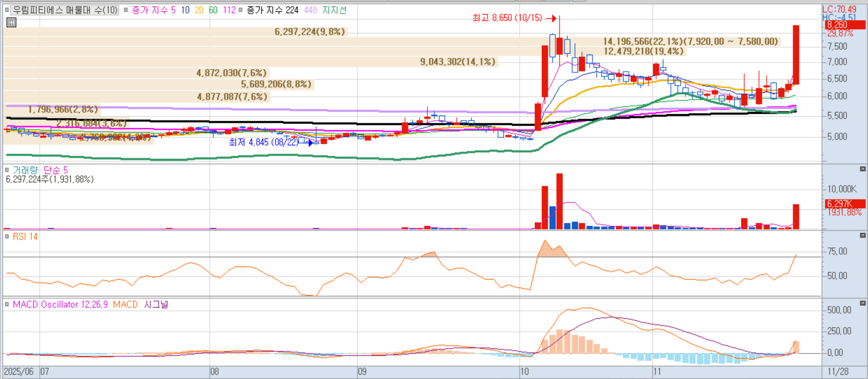Click the 1,796,966(2.8%) volume profile label
Screen dimensions: 868x379
coord(63,109)
